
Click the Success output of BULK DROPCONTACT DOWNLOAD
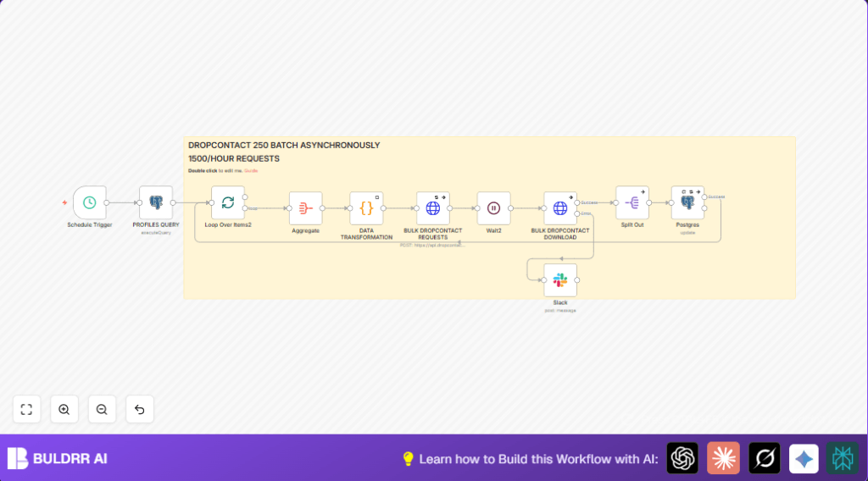(x=577, y=203)
